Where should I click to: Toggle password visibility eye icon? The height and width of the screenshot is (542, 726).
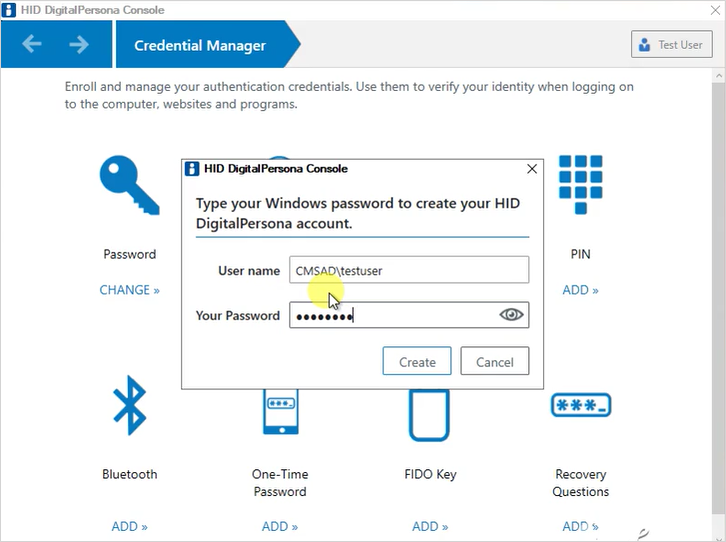tap(511, 315)
